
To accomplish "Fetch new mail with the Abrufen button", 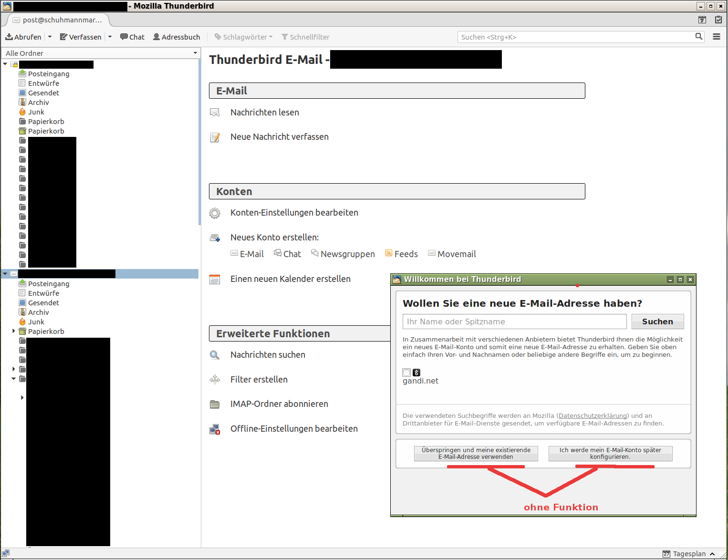I will (x=23, y=37).
